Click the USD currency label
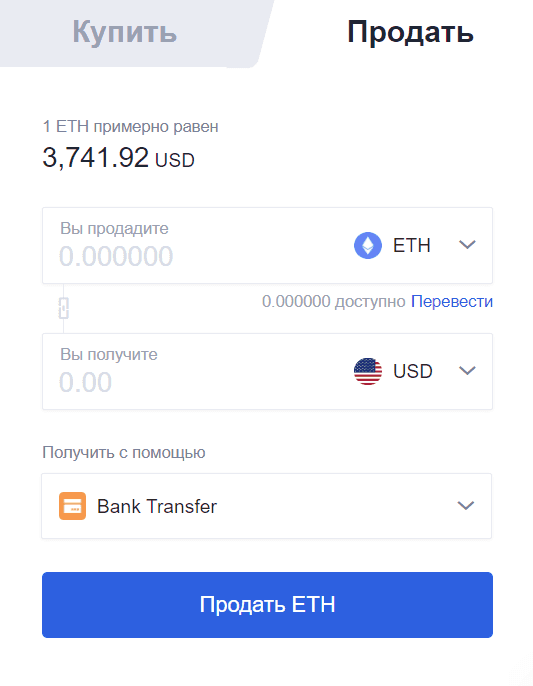The height and width of the screenshot is (686, 533). [413, 371]
